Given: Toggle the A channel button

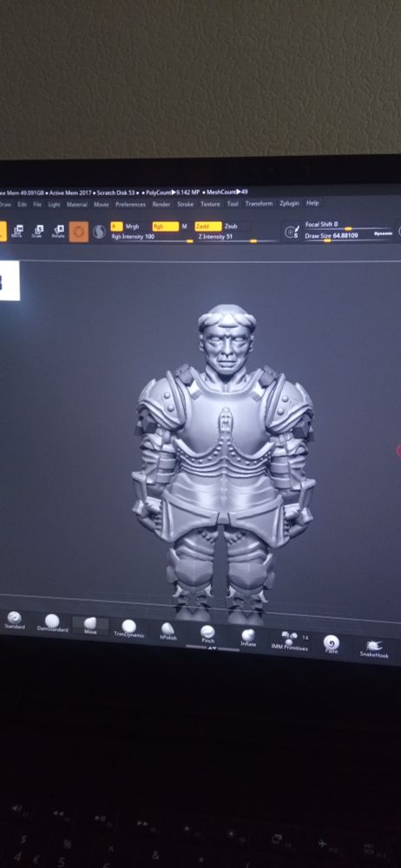Looking at the screenshot, I should 116,226.
